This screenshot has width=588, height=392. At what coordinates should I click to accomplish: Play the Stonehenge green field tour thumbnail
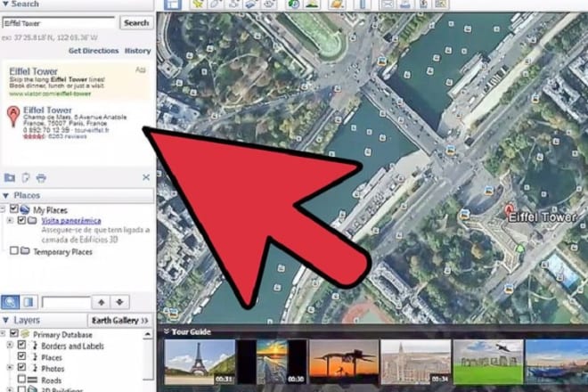(488, 362)
